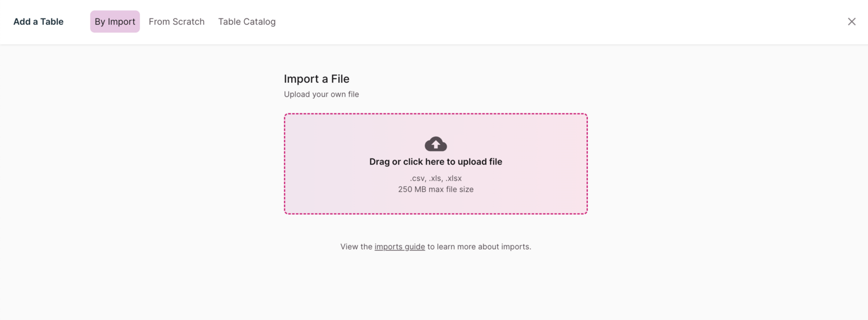Image resolution: width=868 pixels, height=320 pixels.
Task: Click the ".csv, .xls, .xlsx" format text
Action: (436, 178)
